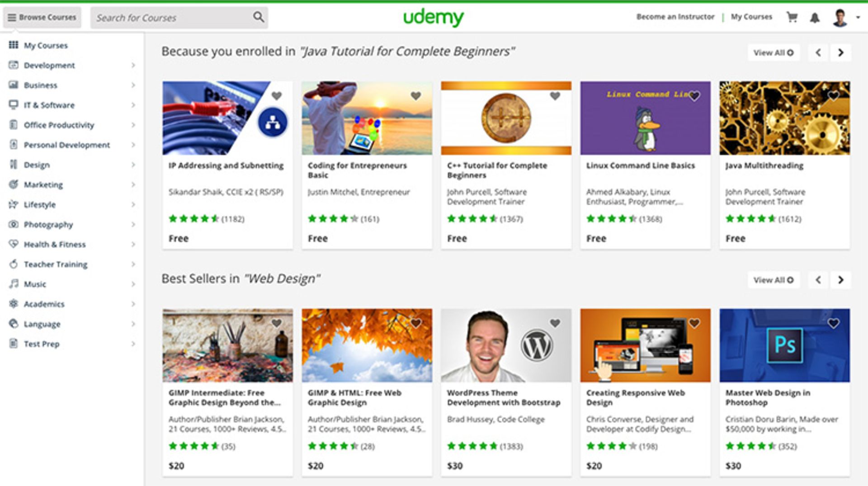Viewport: 868px width, 486px height.
Task: Wishlist Linux Command Line Basics course
Action: [x=694, y=96]
